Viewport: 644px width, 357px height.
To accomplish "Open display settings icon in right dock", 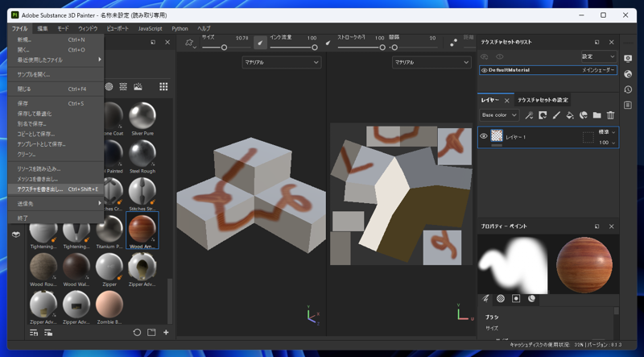I will pos(628,58).
